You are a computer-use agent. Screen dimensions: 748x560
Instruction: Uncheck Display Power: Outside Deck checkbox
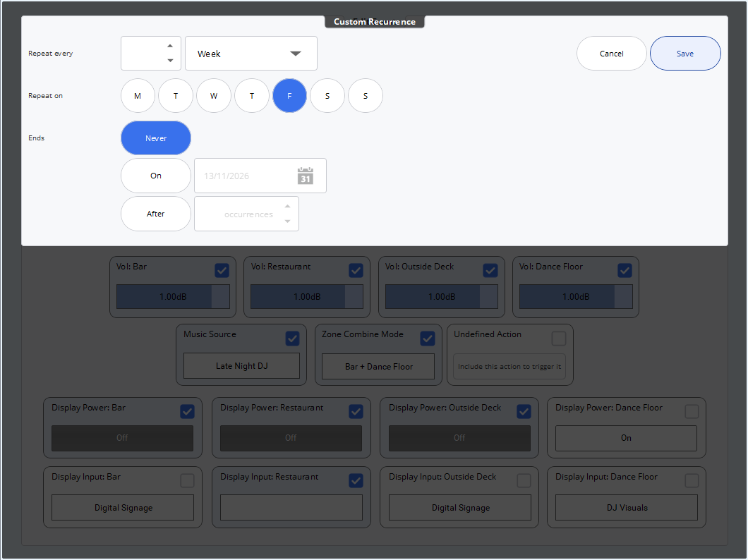(524, 411)
